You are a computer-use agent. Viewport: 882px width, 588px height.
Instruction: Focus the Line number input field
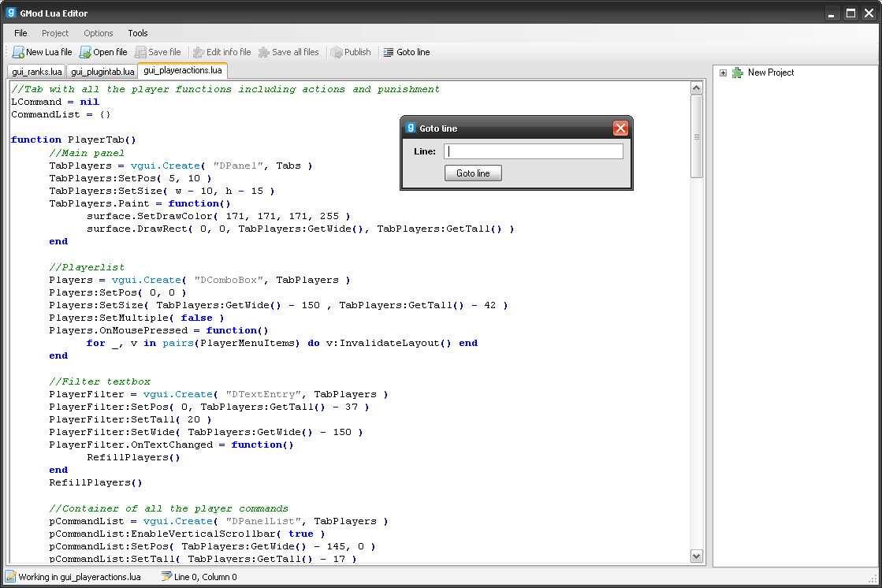click(534, 151)
